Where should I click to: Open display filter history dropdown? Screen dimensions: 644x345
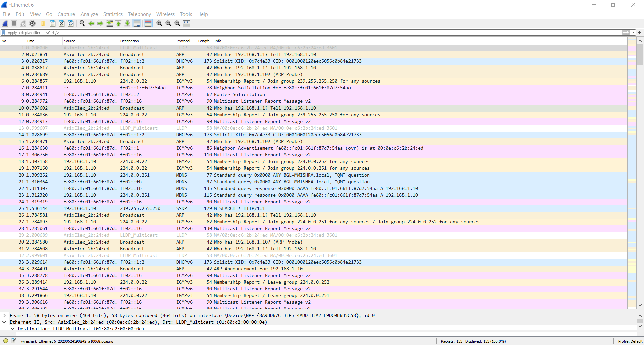coord(634,32)
